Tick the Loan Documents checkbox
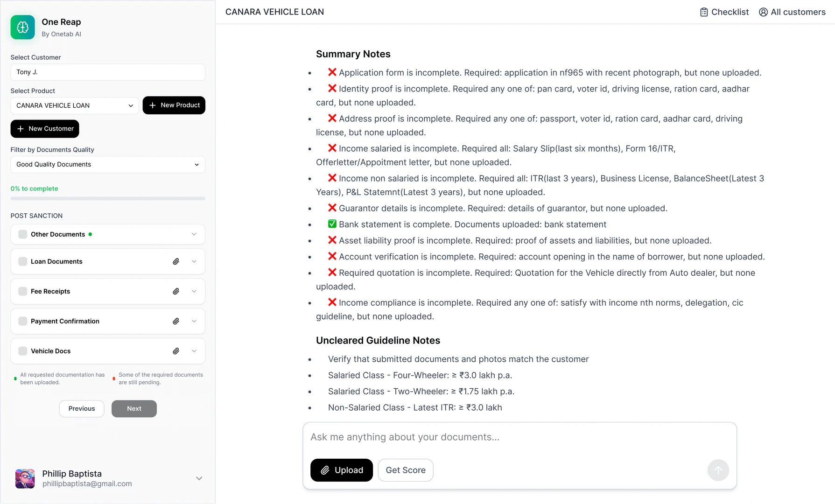The width and height of the screenshot is (835, 504). [22, 261]
